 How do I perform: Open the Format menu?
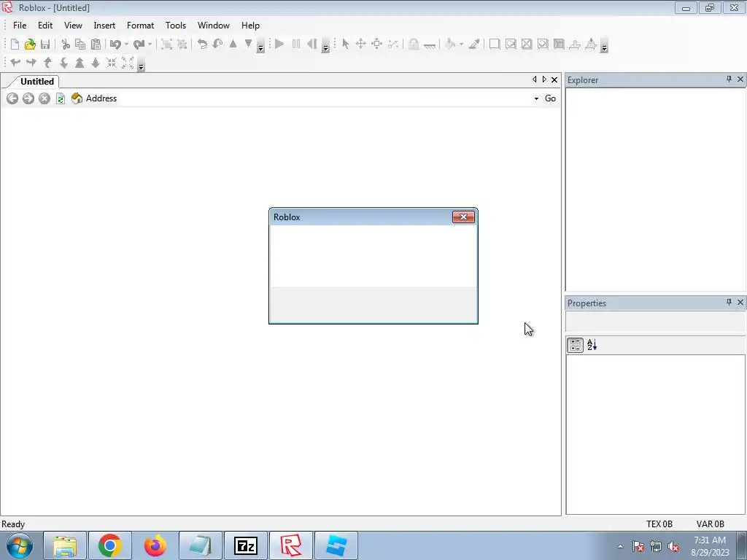(141, 26)
